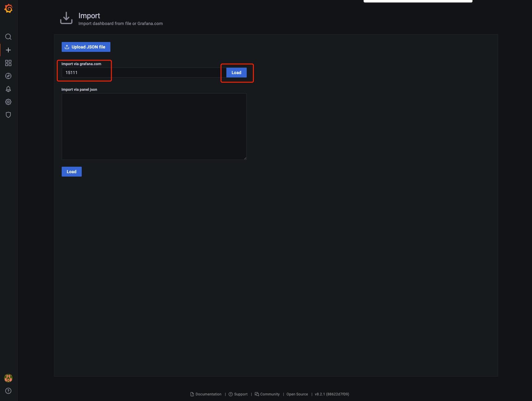The image size is (532, 401).
Task: Open the Grafana home logo
Action: (8, 9)
